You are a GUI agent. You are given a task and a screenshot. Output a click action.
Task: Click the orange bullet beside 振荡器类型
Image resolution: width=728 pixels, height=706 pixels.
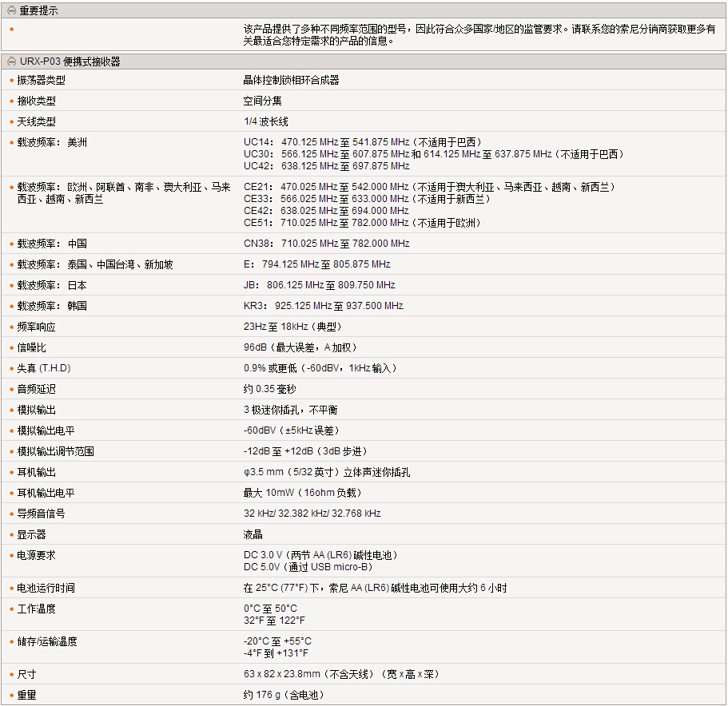coord(11,81)
